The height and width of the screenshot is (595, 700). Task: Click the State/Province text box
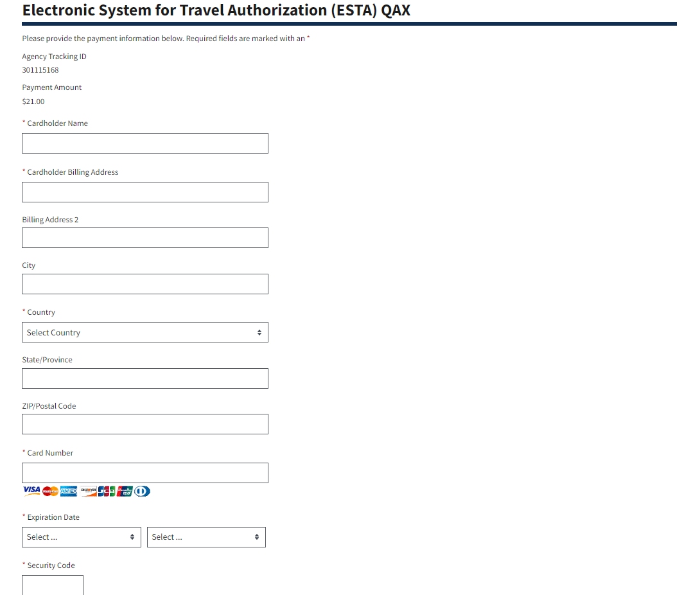click(x=144, y=378)
